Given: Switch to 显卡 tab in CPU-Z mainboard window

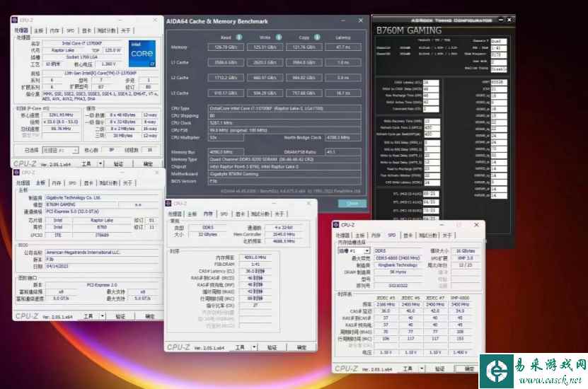Looking at the screenshot, I should 88,183.
